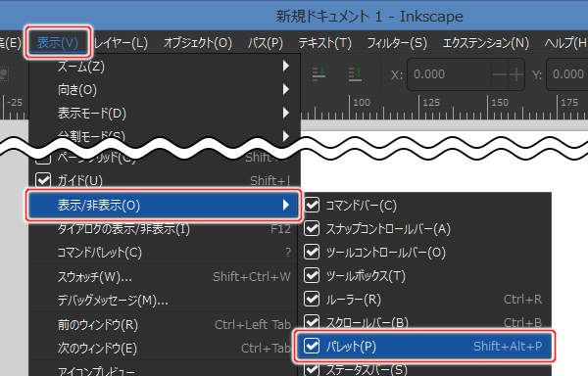
Task: Expand the ズーム(Z) submenu
Action: pyautogui.click(x=165, y=67)
